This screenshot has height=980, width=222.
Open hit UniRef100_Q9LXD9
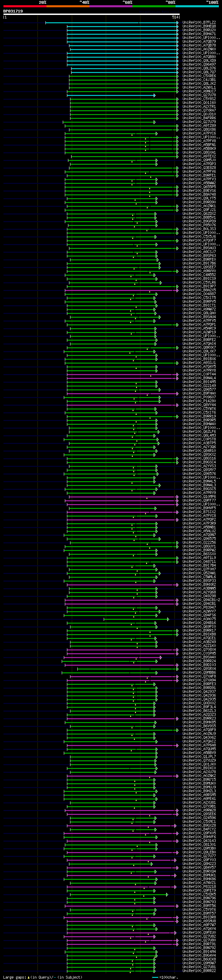pos(199,60)
